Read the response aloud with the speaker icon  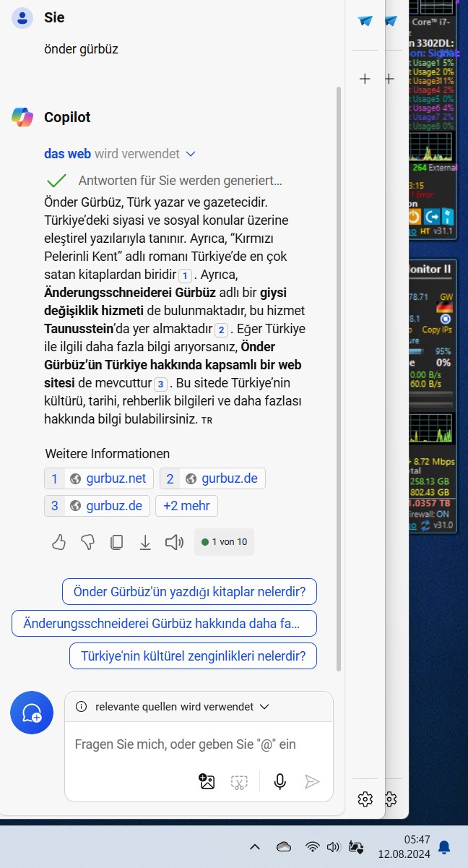pyautogui.click(x=174, y=542)
